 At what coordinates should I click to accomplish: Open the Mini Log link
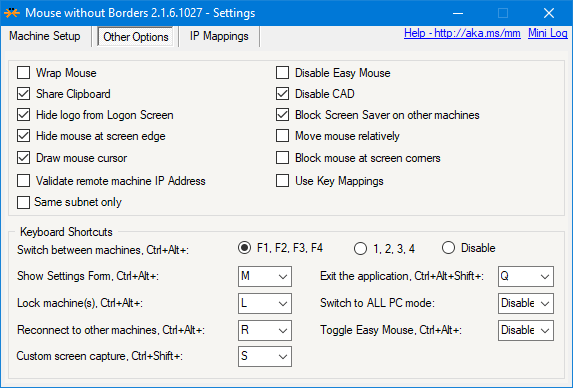click(547, 33)
